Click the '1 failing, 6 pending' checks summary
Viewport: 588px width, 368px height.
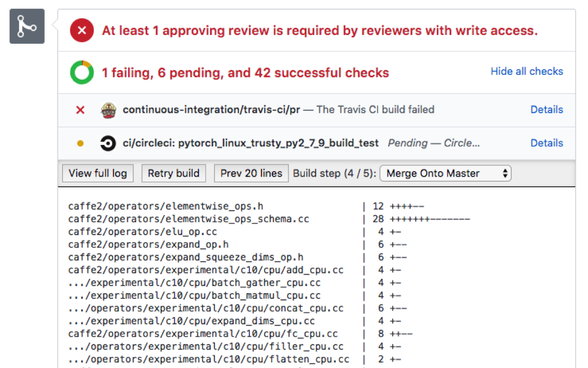(245, 73)
